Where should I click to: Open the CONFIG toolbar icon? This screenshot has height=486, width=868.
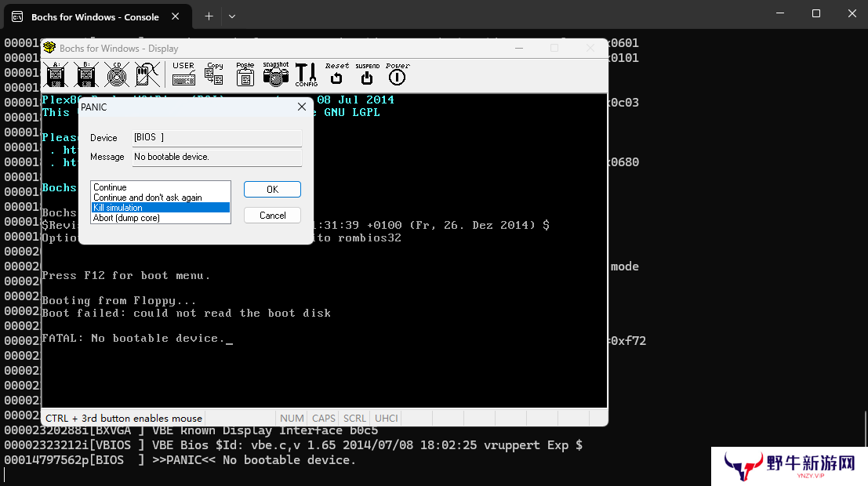tap(306, 74)
